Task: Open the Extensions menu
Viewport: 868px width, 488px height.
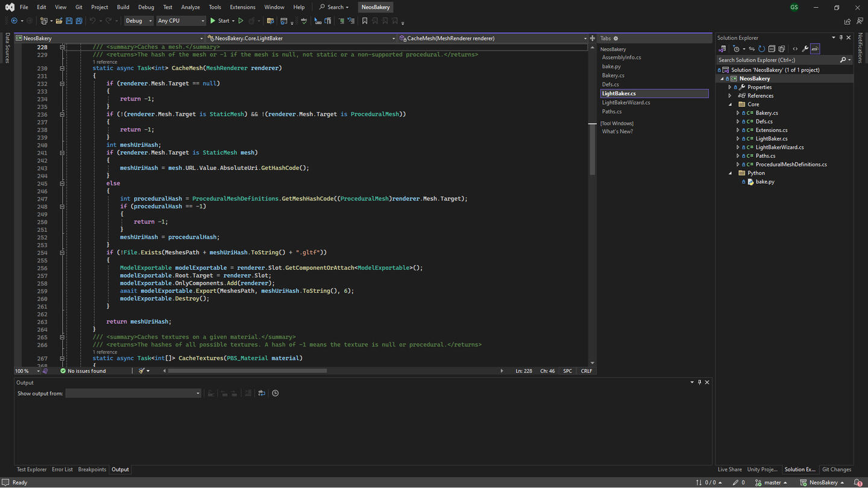Action: pos(242,7)
